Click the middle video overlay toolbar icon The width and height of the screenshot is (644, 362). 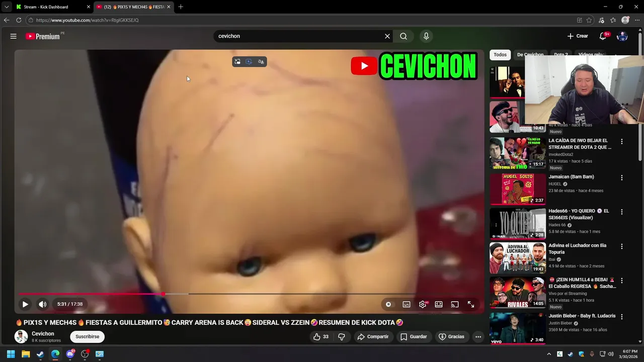click(x=249, y=61)
